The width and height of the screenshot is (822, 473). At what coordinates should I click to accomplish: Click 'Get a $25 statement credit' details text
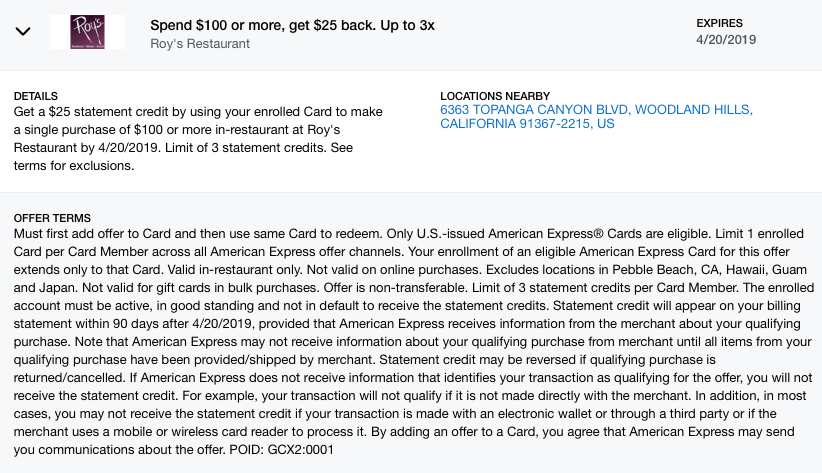pyautogui.click(x=100, y=111)
